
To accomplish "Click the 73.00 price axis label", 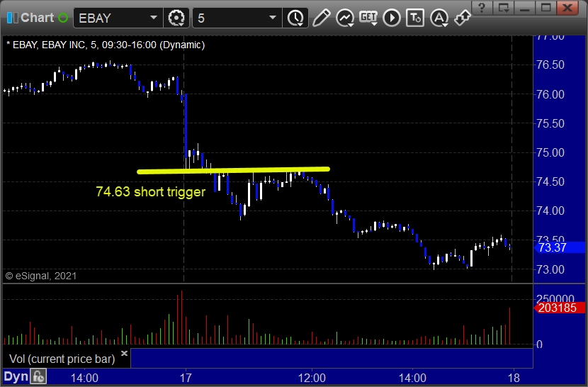I will (x=550, y=269).
